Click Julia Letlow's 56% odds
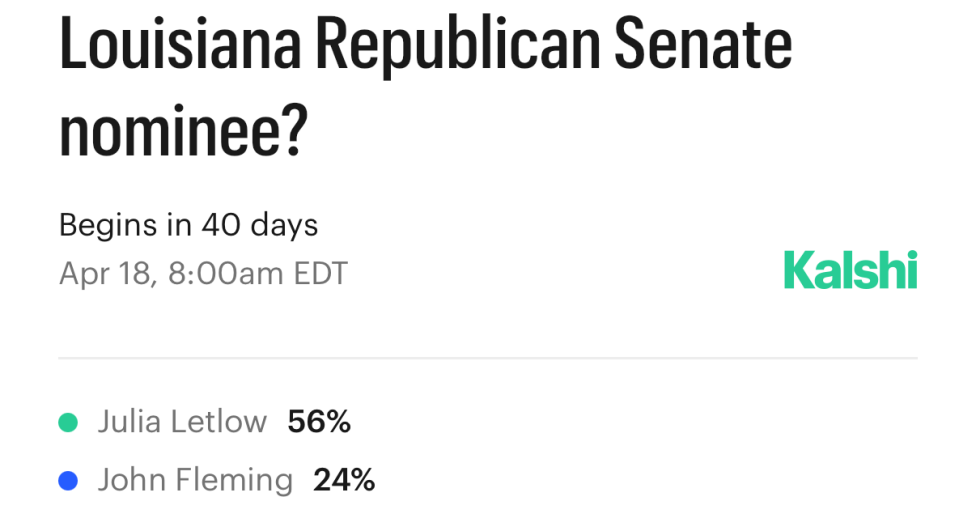 click(319, 422)
